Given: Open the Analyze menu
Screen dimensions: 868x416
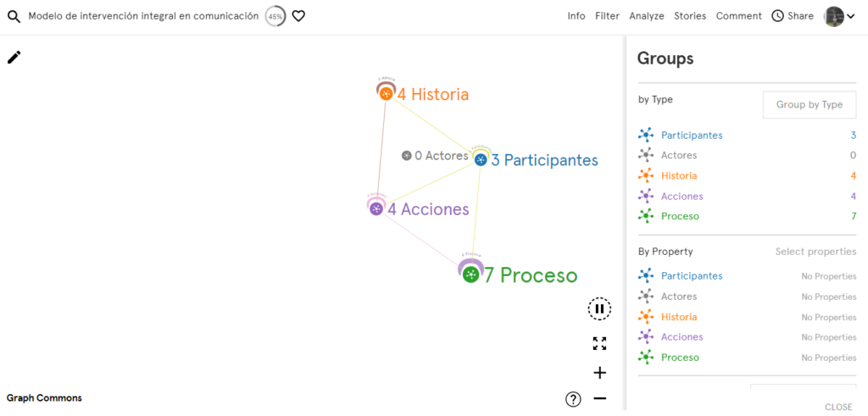Looking at the screenshot, I should [x=647, y=16].
